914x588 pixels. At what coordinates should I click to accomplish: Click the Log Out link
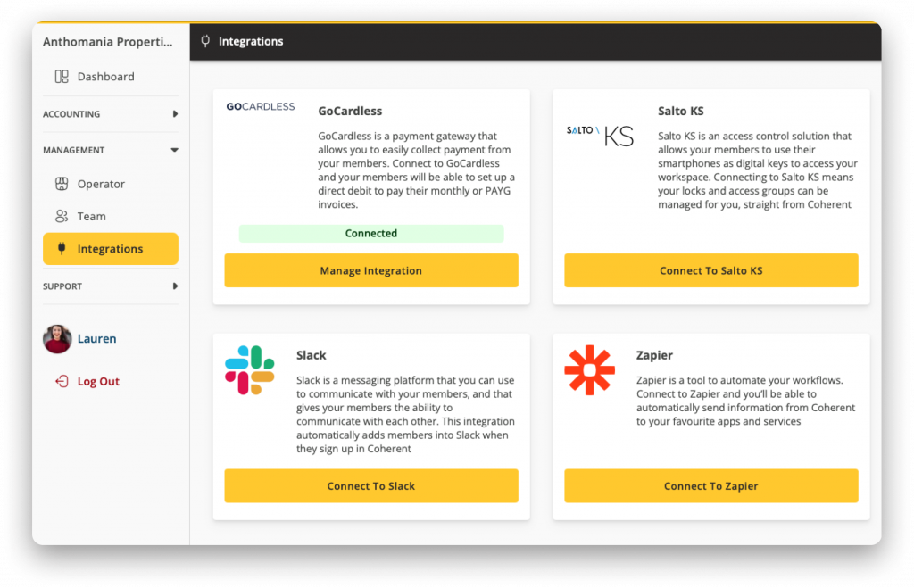pyautogui.click(x=98, y=382)
